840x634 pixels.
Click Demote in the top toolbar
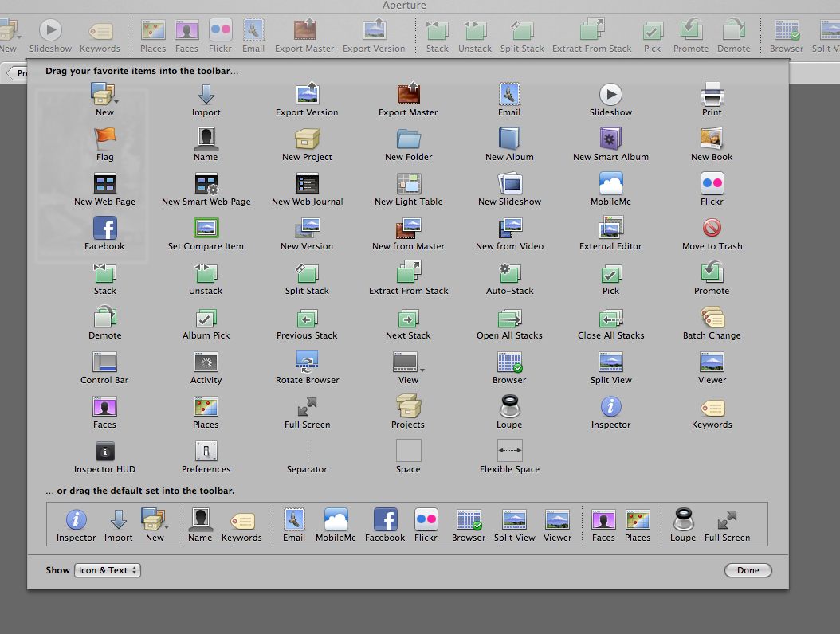point(734,36)
